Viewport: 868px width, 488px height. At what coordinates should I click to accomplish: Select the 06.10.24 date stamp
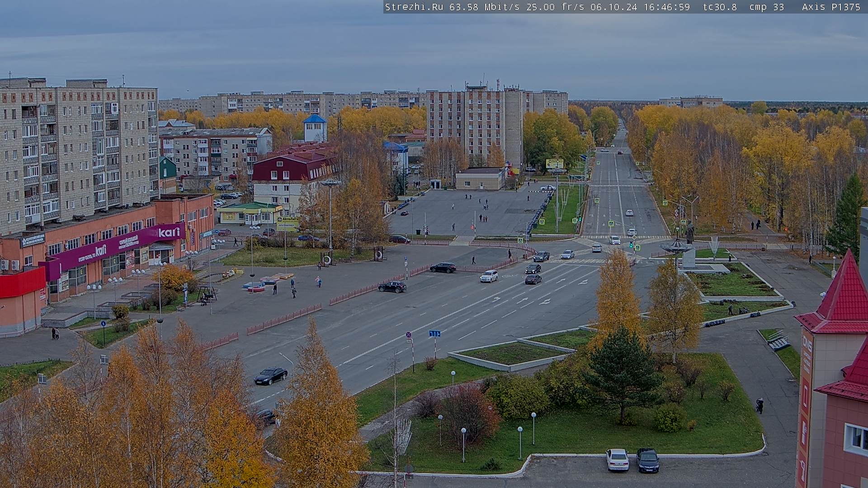(x=614, y=7)
